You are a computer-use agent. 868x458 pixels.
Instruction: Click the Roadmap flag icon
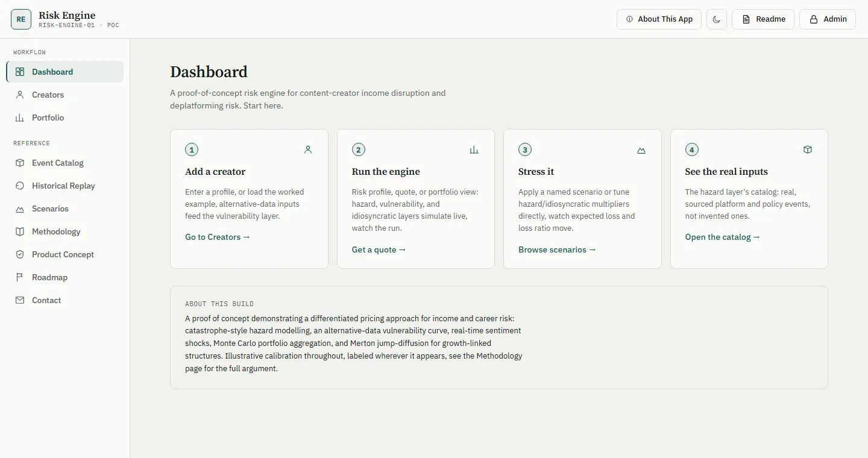click(x=20, y=277)
